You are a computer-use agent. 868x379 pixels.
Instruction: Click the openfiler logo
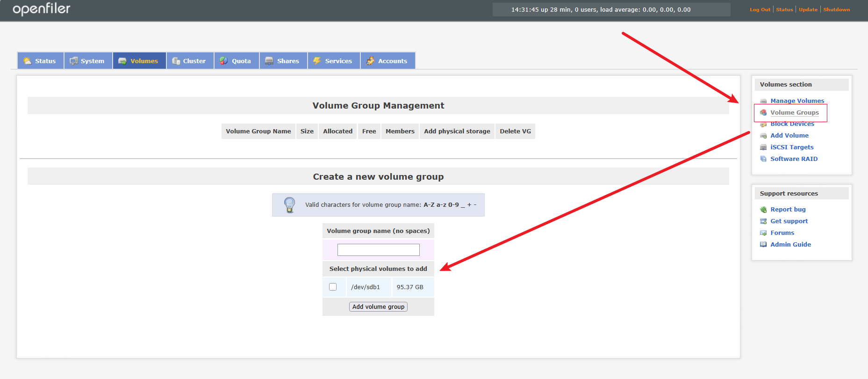click(42, 9)
